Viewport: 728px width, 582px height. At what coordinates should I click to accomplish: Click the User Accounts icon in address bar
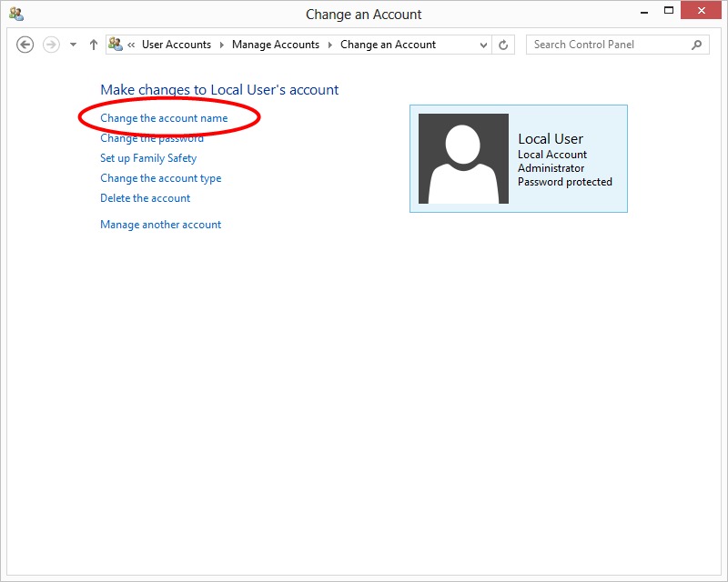[x=116, y=45]
